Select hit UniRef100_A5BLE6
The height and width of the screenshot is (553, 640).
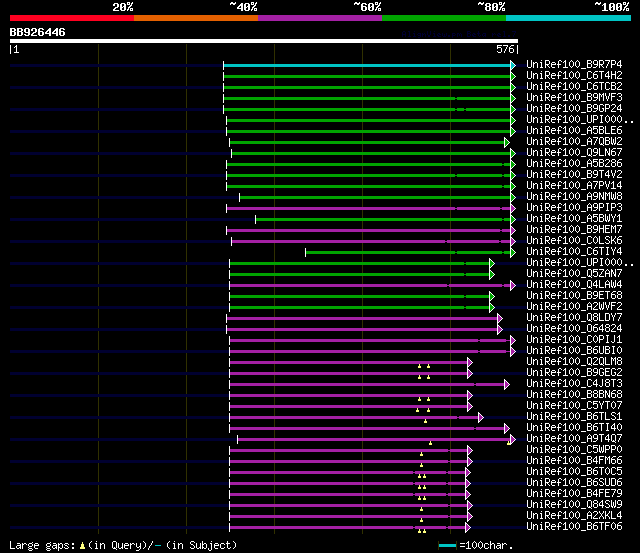coord(574,131)
